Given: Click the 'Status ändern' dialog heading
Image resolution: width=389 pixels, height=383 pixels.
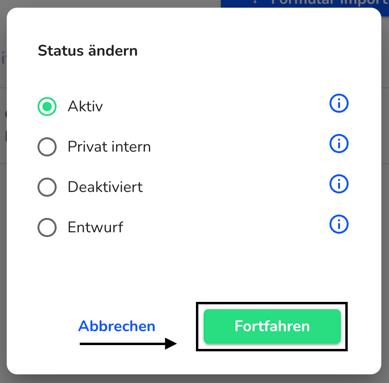Looking at the screenshot, I should 88,51.
